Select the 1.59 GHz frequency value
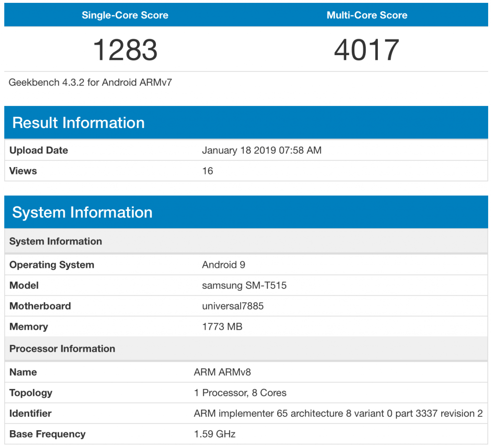Viewport: 491px width, 448px height. pyautogui.click(x=215, y=434)
